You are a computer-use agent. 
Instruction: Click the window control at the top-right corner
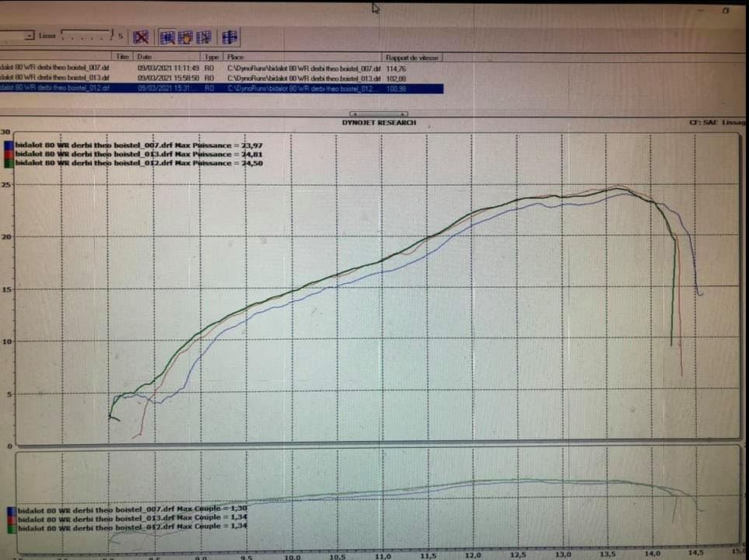coord(725,10)
